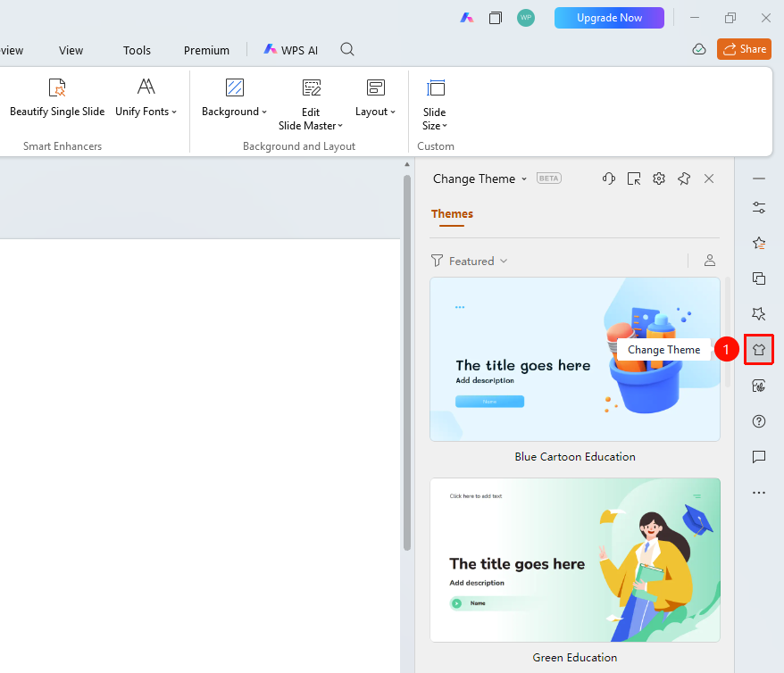The height and width of the screenshot is (673, 784).
Task: Click the headset support icon in panel
Action: click(x=608, y=179)
